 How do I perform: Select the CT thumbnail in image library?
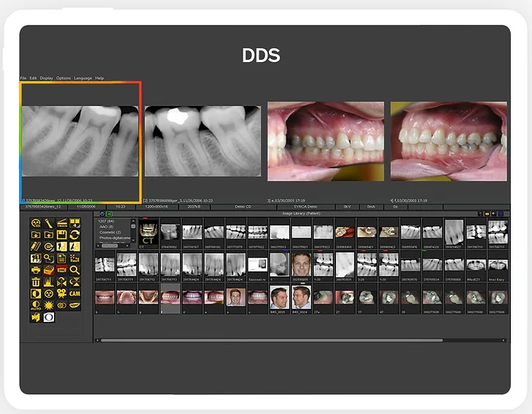[148, 234]
